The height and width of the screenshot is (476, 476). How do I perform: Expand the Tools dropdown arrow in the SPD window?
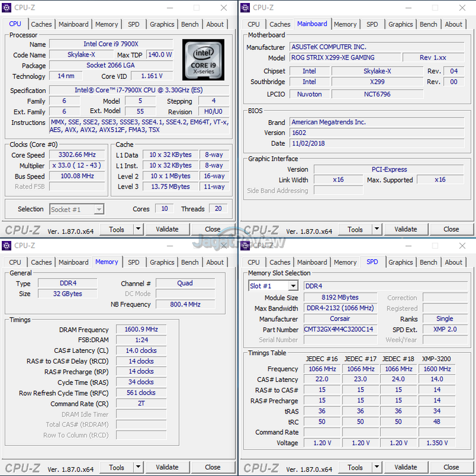377,467
